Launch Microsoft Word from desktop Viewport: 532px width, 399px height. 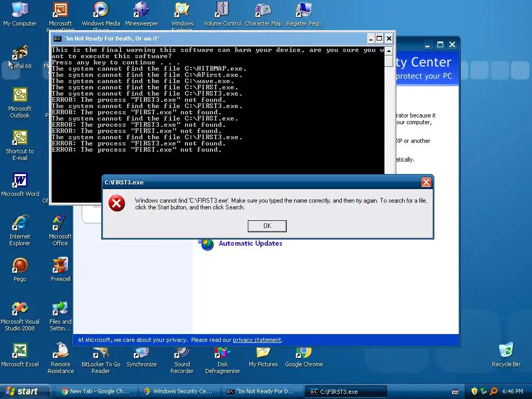click(x=20, y=184)
